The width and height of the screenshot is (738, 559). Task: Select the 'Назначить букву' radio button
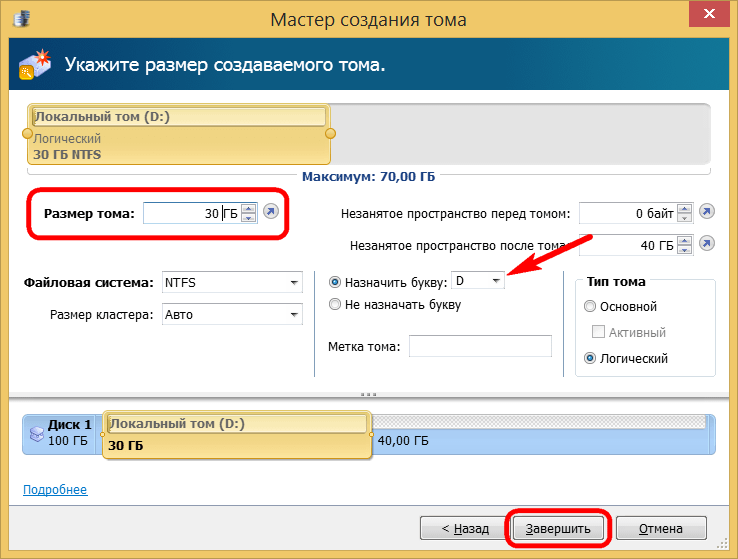[x=335, y=282]
